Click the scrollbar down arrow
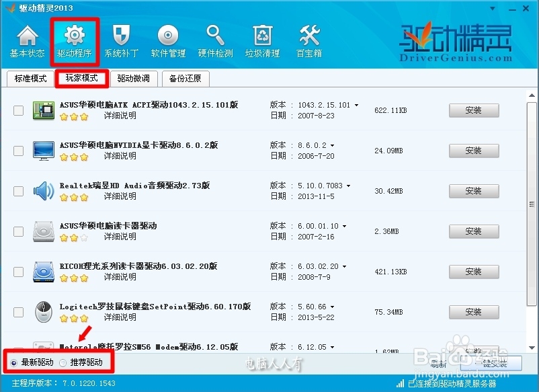 pos(532,348)
